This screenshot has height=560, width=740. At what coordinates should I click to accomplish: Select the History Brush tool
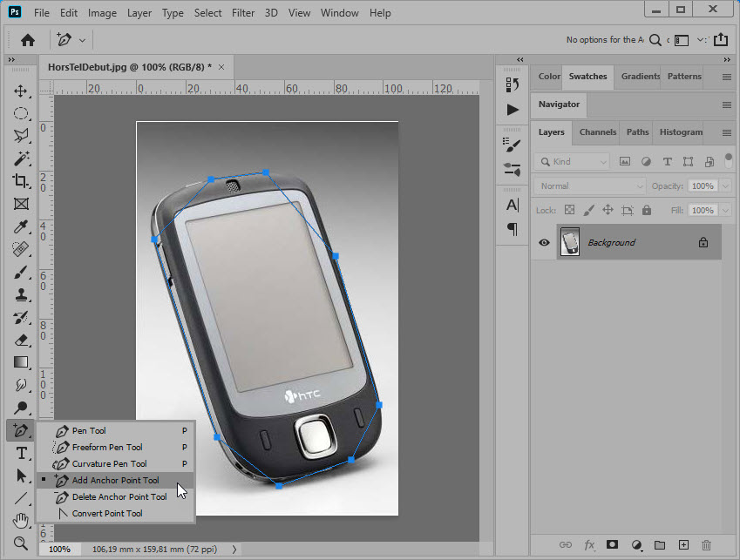[20, 317]
